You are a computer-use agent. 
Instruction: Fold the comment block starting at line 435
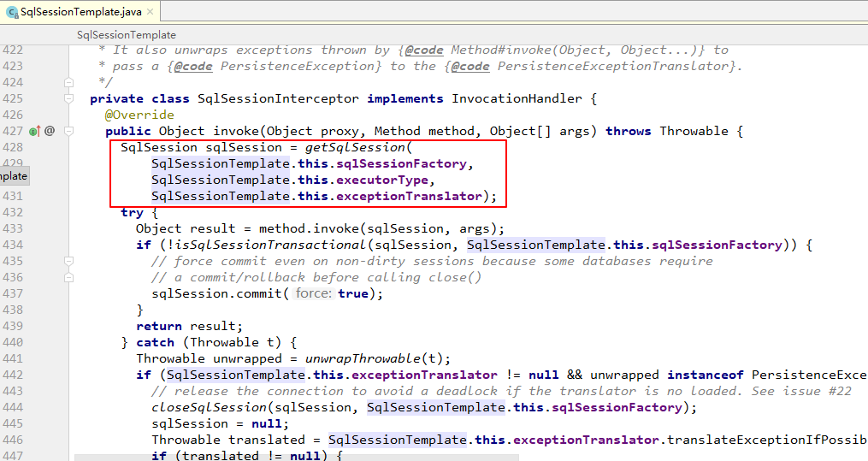tap(68, 261)
